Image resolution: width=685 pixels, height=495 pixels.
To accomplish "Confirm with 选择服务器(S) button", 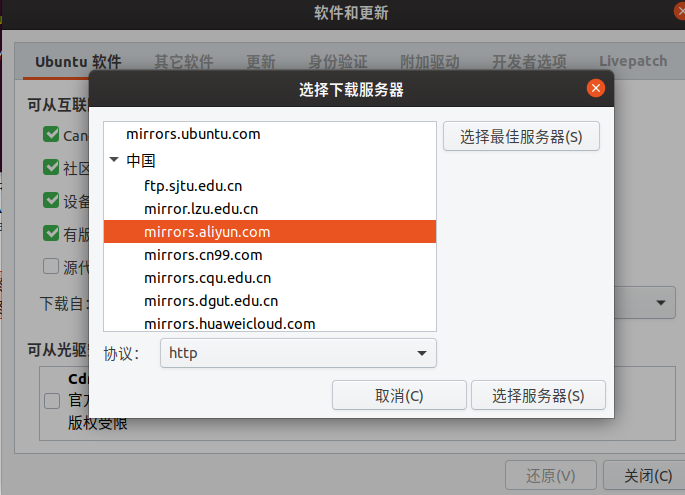I will coord(538,395).
